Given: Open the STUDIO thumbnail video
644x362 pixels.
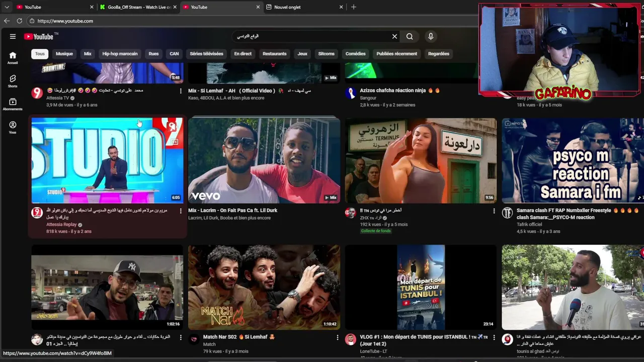Looking at the screenshot, I should click(x=107, y=160).
